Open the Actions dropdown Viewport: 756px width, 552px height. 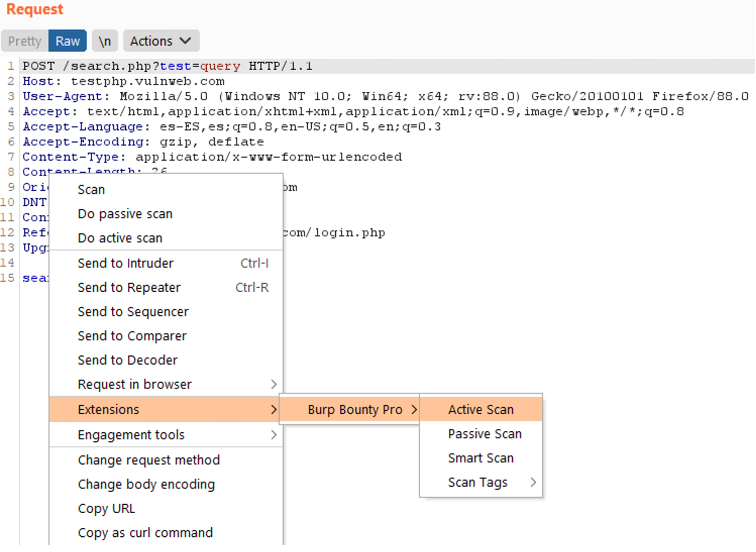coord(160,41)
